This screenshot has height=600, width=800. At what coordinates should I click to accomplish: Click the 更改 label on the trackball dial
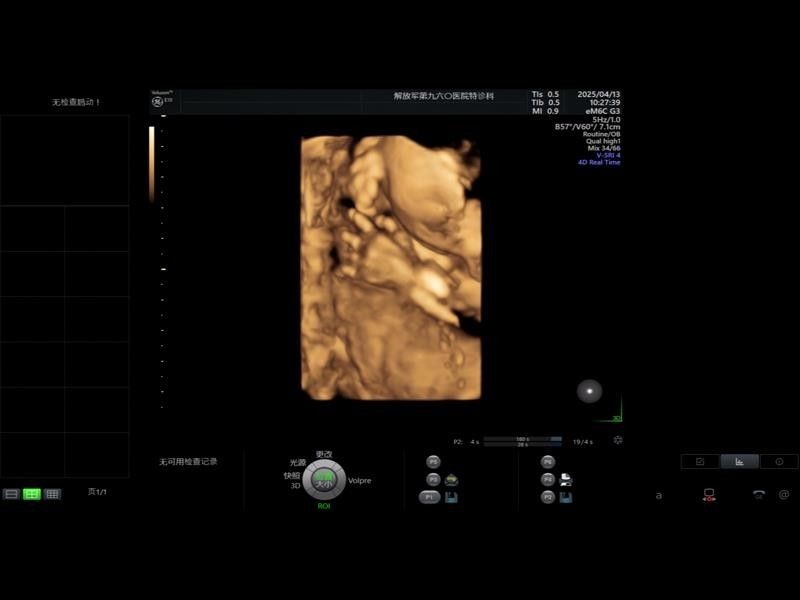(x=324, y=454)
